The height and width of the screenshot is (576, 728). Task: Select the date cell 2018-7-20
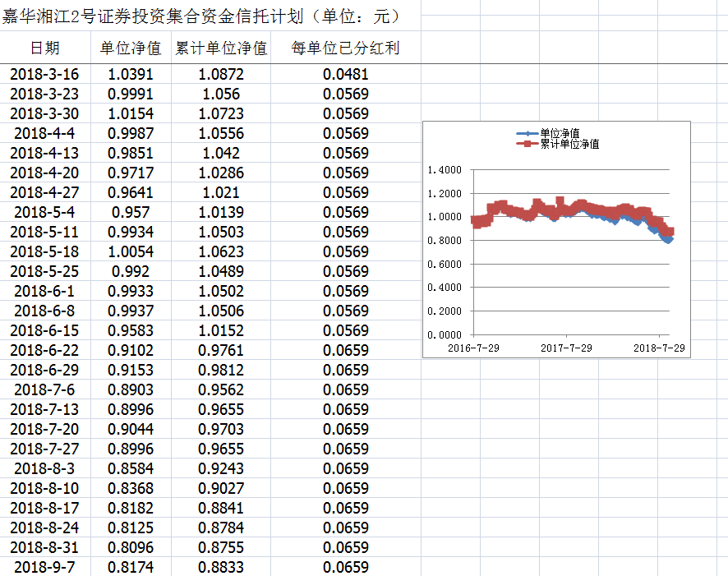(45, 430)
